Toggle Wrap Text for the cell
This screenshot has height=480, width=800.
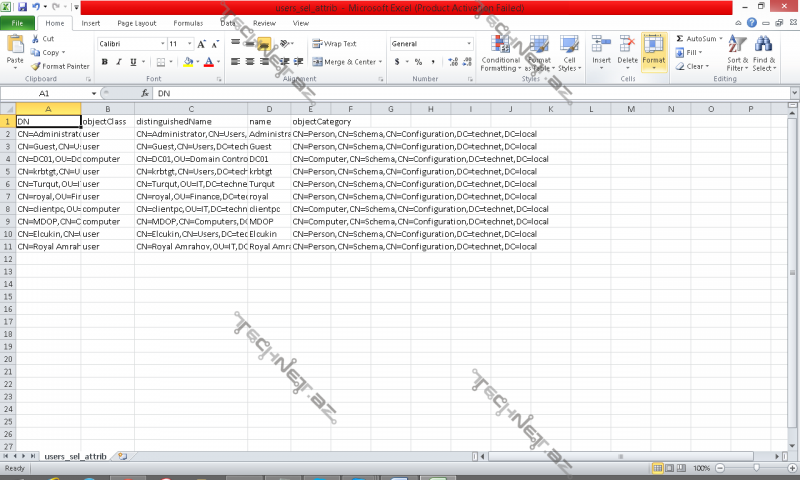click(334, 44)
